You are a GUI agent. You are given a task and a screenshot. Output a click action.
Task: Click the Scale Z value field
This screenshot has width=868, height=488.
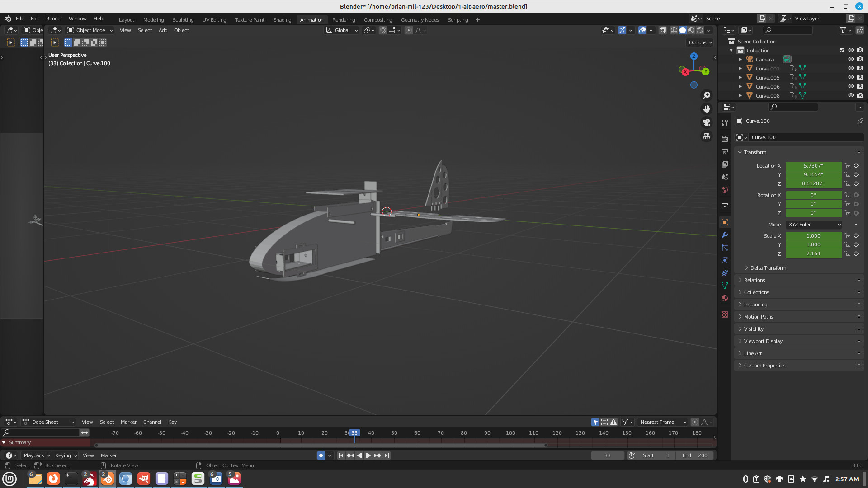(x=814, y=253)
